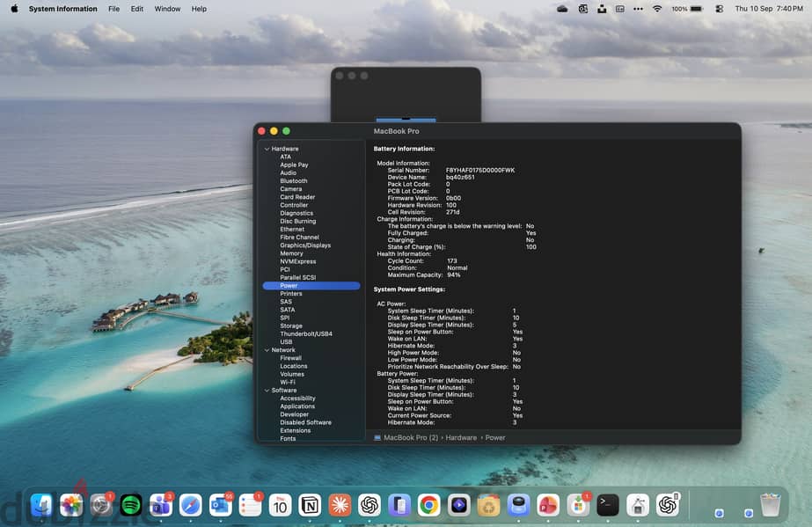Select Audio in the sidebar
Screen dimensions: 812x527
[x=288, y=173]
